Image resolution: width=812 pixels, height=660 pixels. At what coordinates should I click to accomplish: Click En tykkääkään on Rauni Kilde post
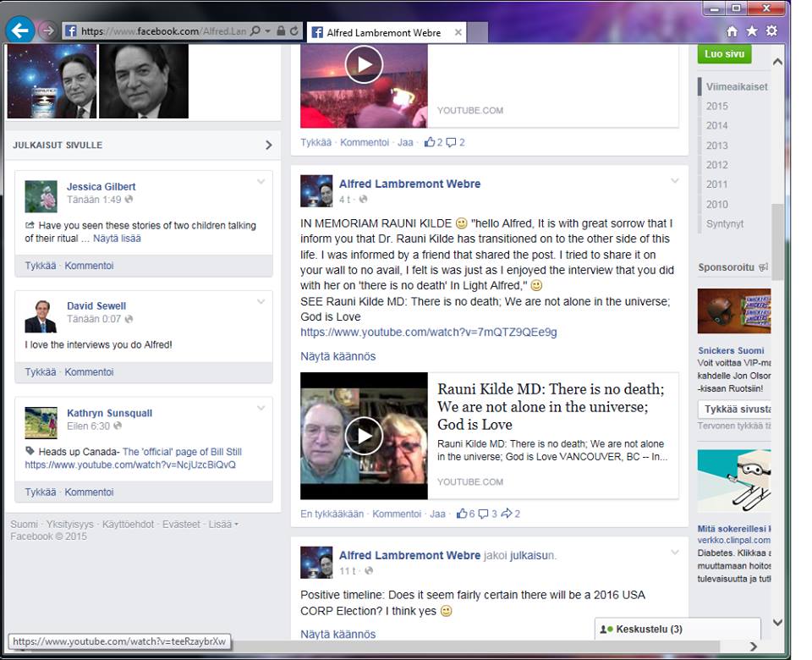[x=332, y=514]
